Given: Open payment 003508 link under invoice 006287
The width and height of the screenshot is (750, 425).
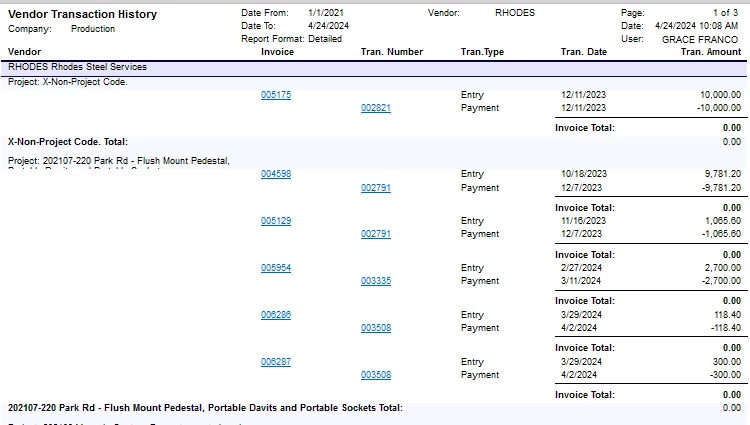Looking at the screenshot, I should coord(376,375).
